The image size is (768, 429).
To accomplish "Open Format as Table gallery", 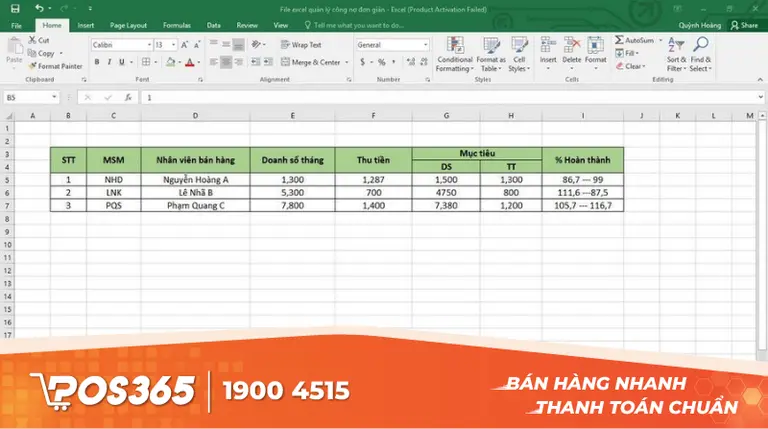I will pyautogui.click(x=491, y=54).
